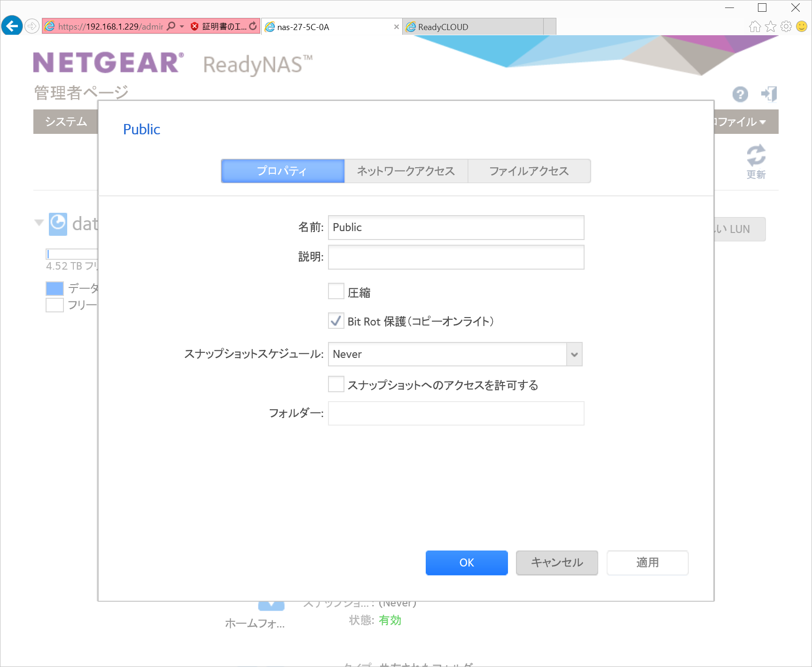Click the browser back arrow button

click(x=12, y=26)
